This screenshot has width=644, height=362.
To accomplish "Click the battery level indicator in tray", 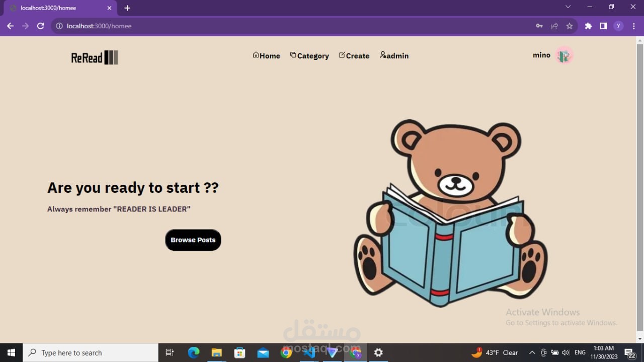I will click(554, 352).
